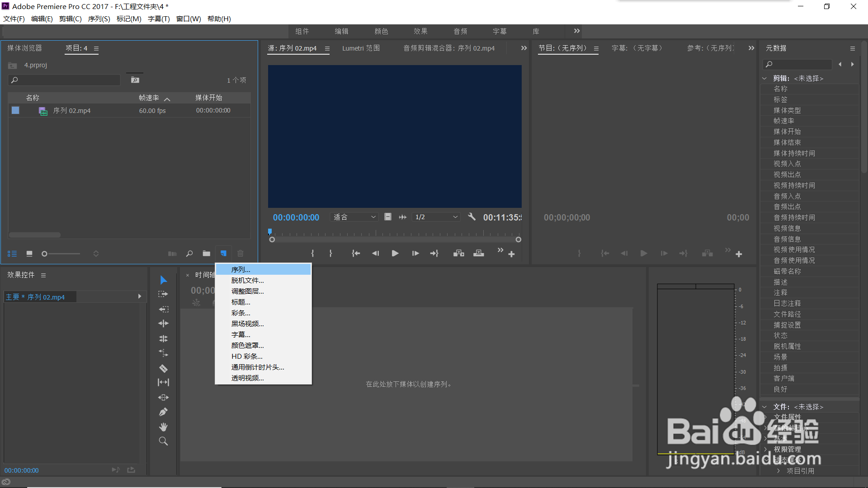
Task: Switch to the Lumetri 范围 tab
Action: pyautogui.click(x=361, y=48)
